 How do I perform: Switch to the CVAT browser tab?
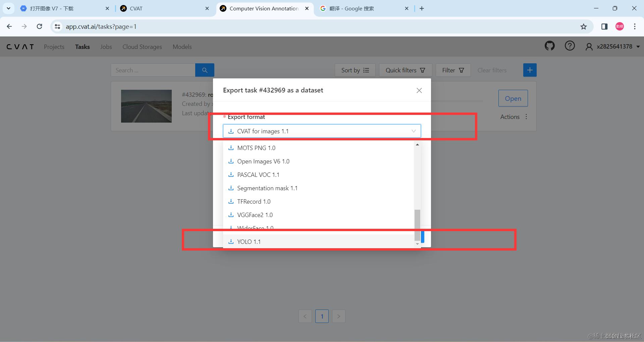(164, 8)
